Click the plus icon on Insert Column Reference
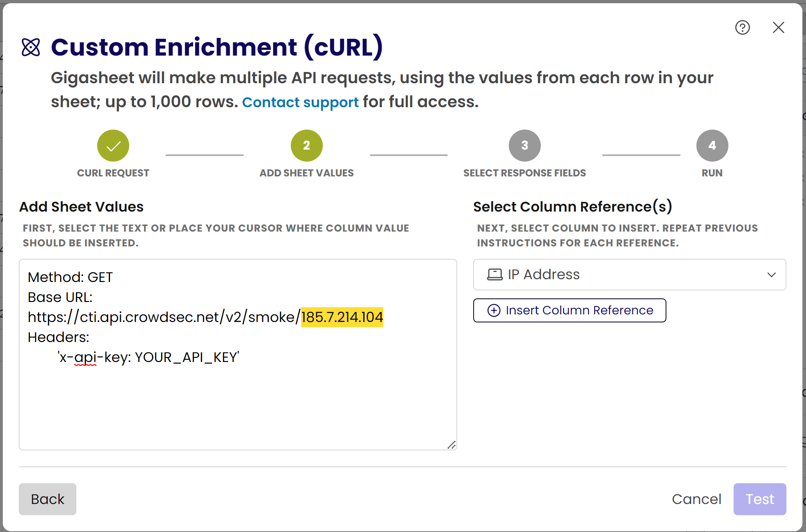 tap(494, 310)
